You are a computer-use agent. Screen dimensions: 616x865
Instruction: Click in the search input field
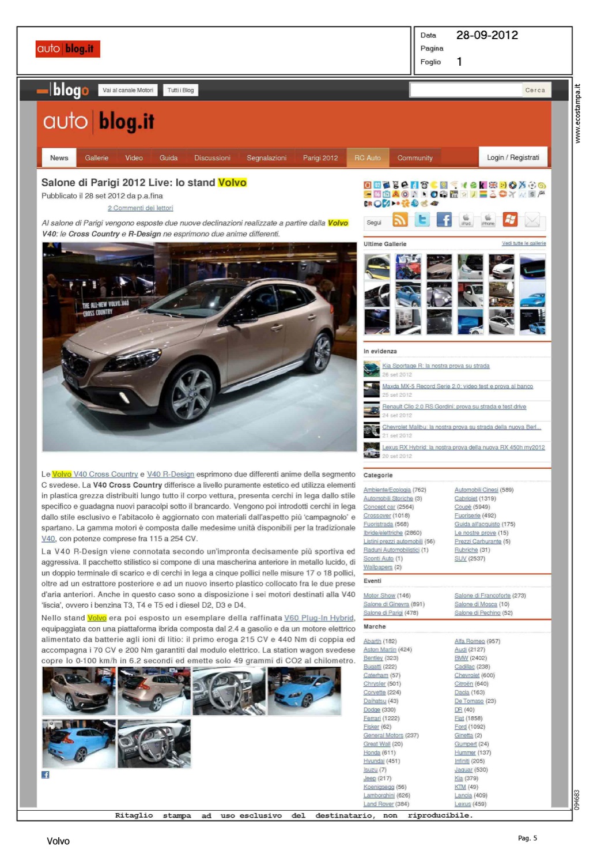tap(464, 90)
